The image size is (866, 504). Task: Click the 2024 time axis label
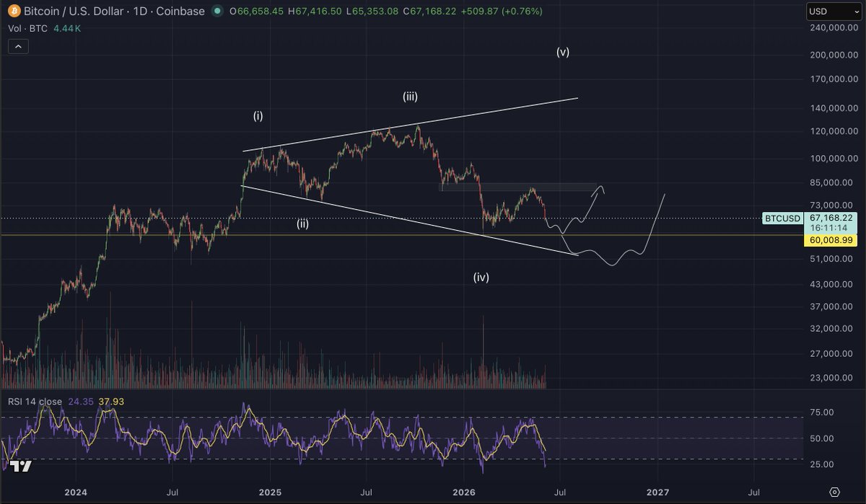tap(75, 492)
